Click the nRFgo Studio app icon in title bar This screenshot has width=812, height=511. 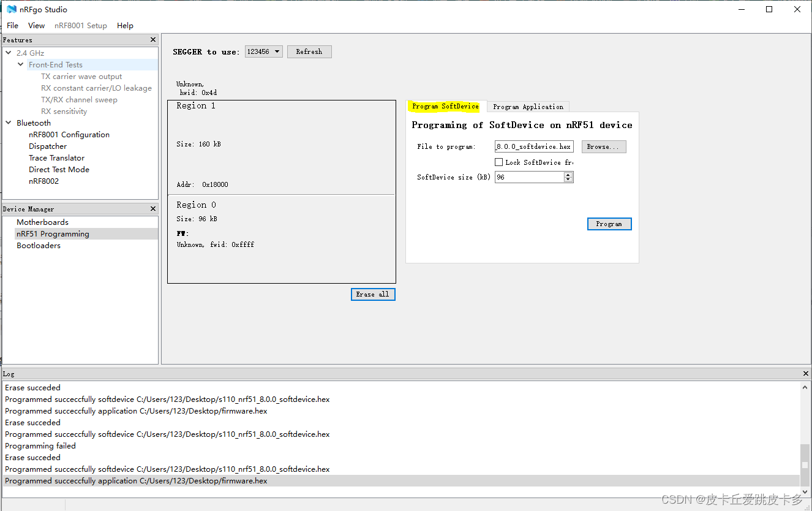point(12,9)
